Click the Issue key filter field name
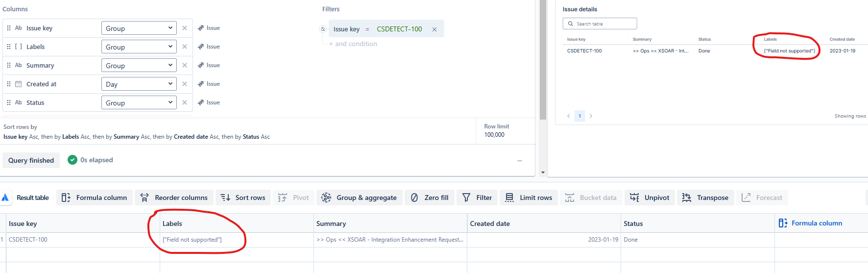The height and width of the screenshot is (273, 868). coord(346,29)
